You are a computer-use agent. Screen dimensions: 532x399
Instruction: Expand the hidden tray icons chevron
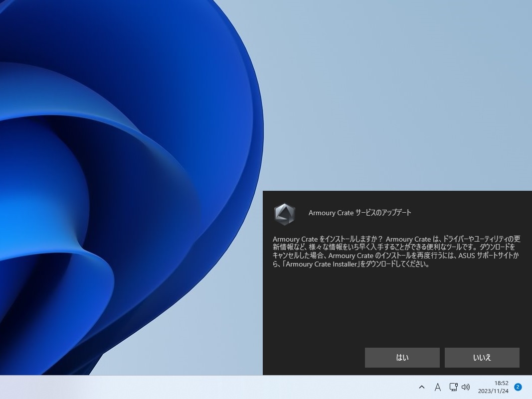click(x=422, y=387)
